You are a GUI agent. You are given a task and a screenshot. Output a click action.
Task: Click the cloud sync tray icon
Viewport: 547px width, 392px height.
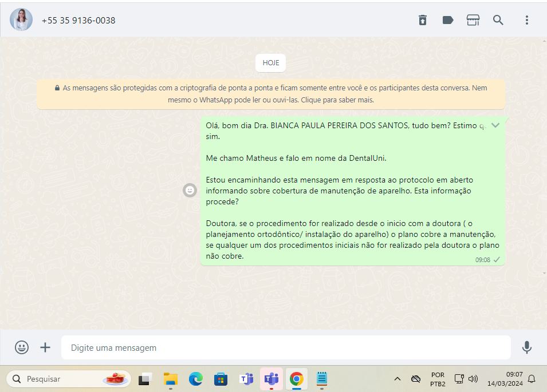(415, 379)
